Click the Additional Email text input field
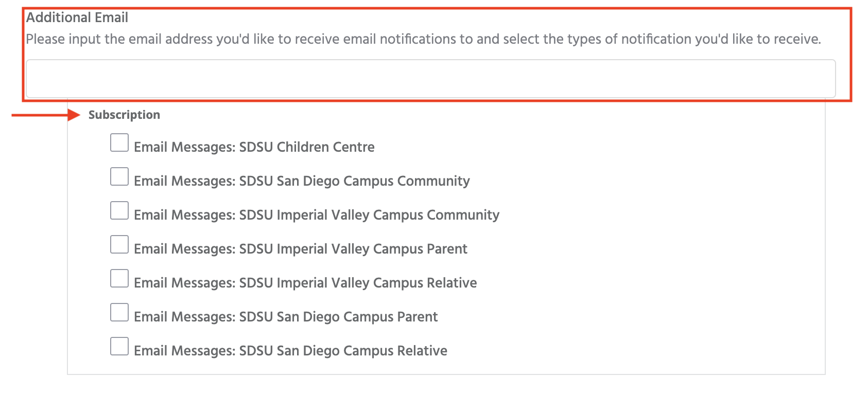This screenshot has height=394, width=868. (430, 79)
